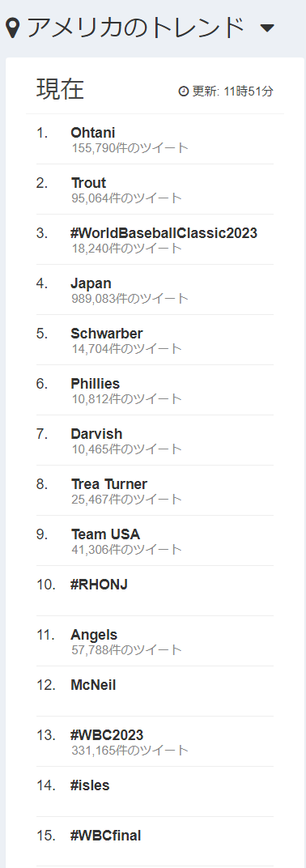Open the Team USA trend

106,534
